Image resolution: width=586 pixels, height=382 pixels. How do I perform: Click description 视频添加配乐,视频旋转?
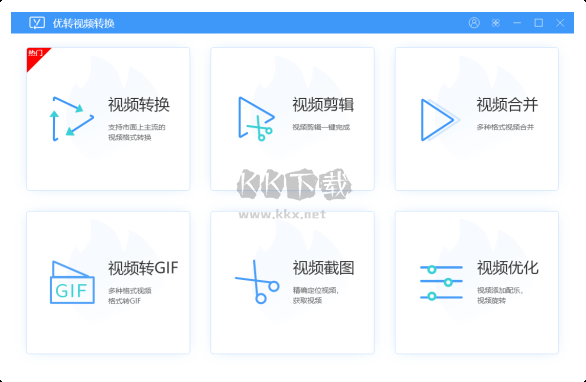500,295
